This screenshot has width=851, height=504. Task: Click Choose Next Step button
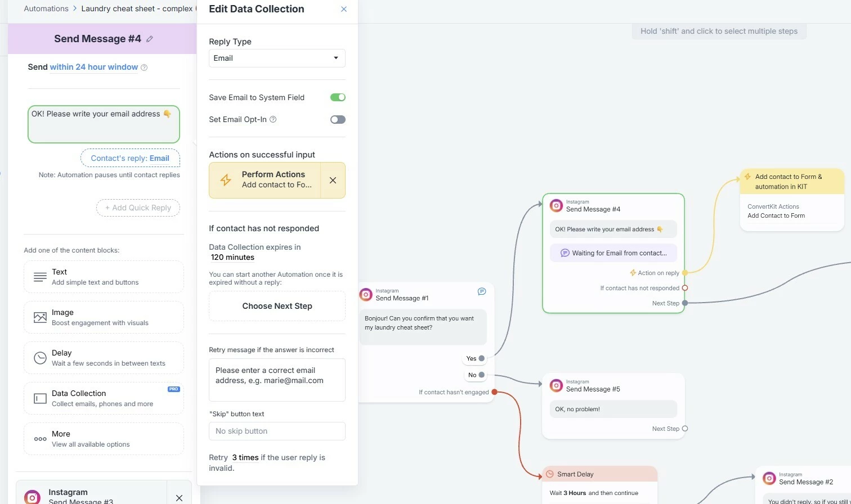click(x=277, y=306)
